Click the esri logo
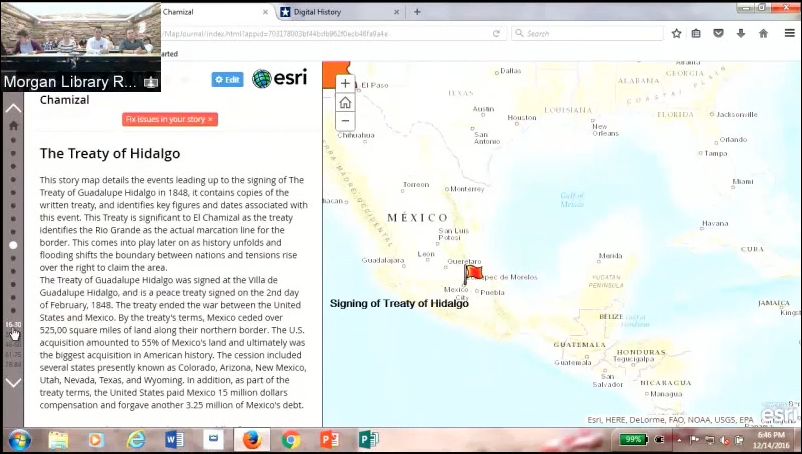The width and height of the screenshot is (802, 454). click(x=279, y=79)
